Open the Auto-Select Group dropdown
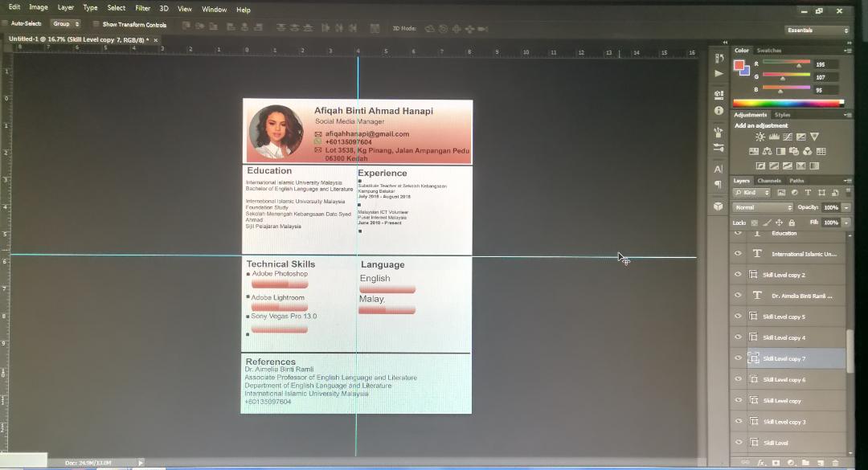The height and width of the screenshot is (470, 868). (x=65, y=24)
